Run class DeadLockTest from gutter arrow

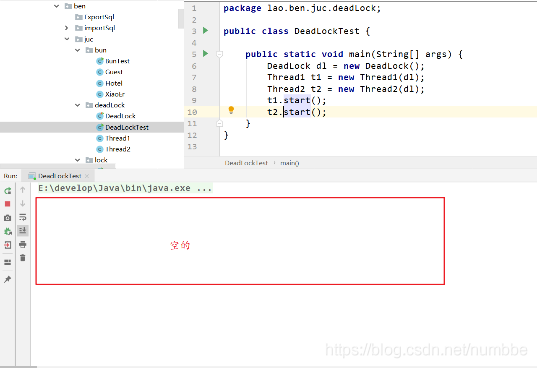coord(205,30)
